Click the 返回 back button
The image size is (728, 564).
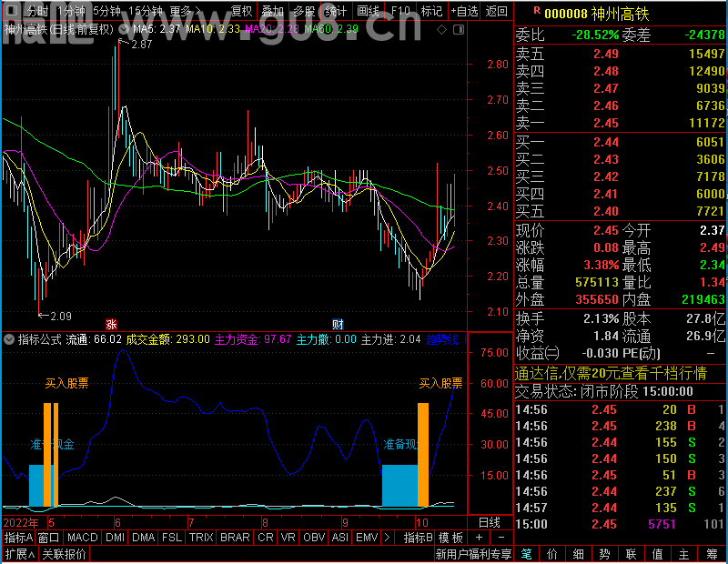pos(496,11)
